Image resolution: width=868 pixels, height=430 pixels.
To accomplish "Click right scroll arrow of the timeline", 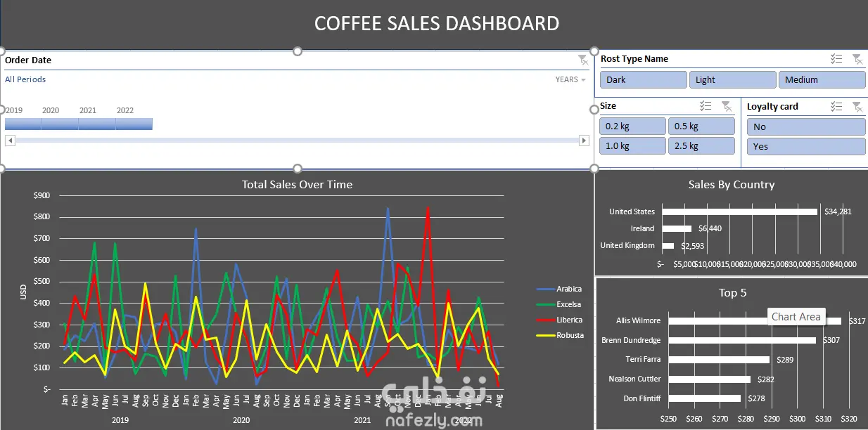I will (584, 141).
